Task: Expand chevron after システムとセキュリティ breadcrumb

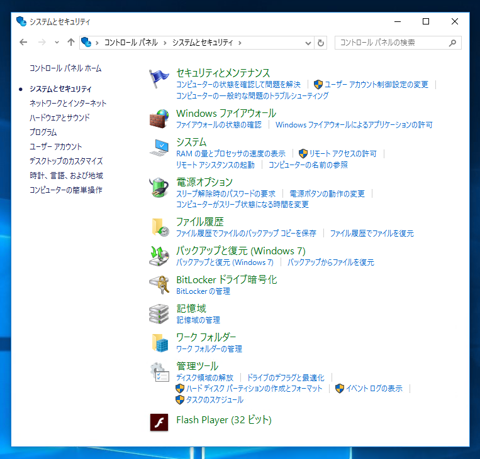Action: click(240, 43)
